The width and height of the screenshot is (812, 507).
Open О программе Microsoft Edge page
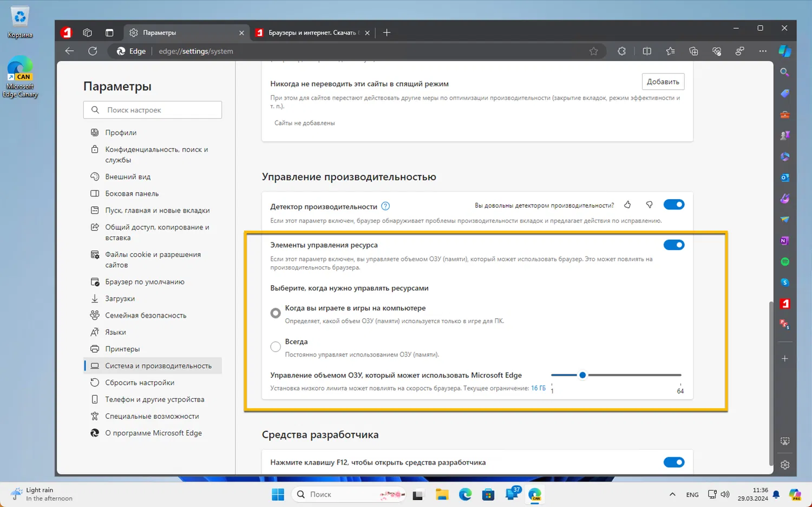tap(153, 433)
